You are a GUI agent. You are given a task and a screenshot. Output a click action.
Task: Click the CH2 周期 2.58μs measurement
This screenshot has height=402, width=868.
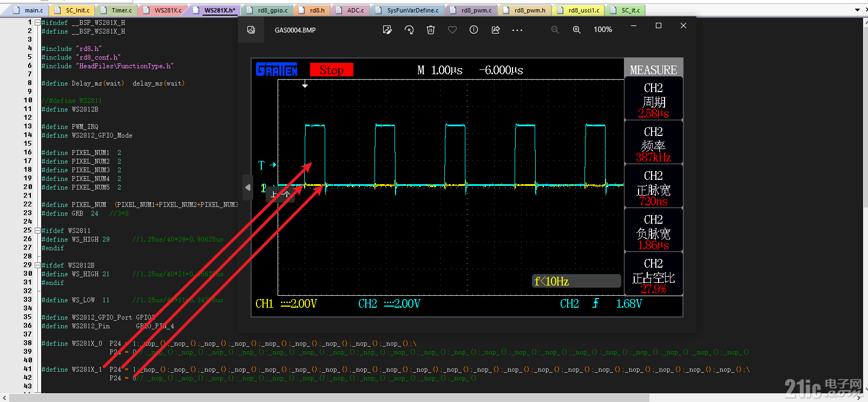click(653, 99)
